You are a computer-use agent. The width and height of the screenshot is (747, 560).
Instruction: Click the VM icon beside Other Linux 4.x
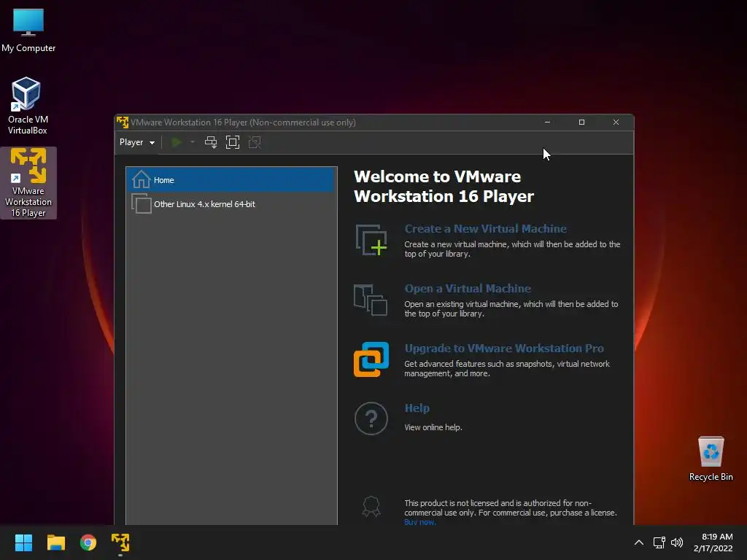tap(141, 204)
